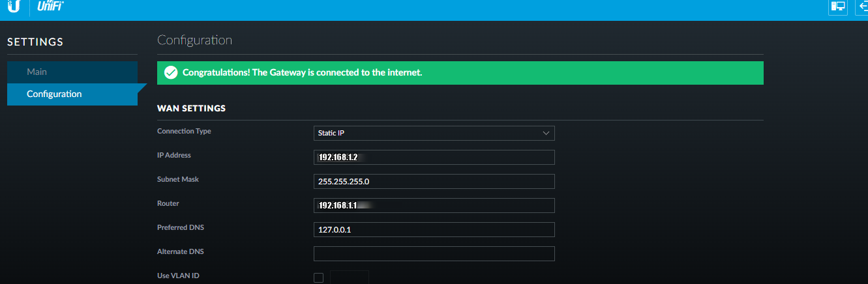Click the Congratulations gateway connected message text
Viewport: 868px width, 284px height.
(x=303, y=72)
